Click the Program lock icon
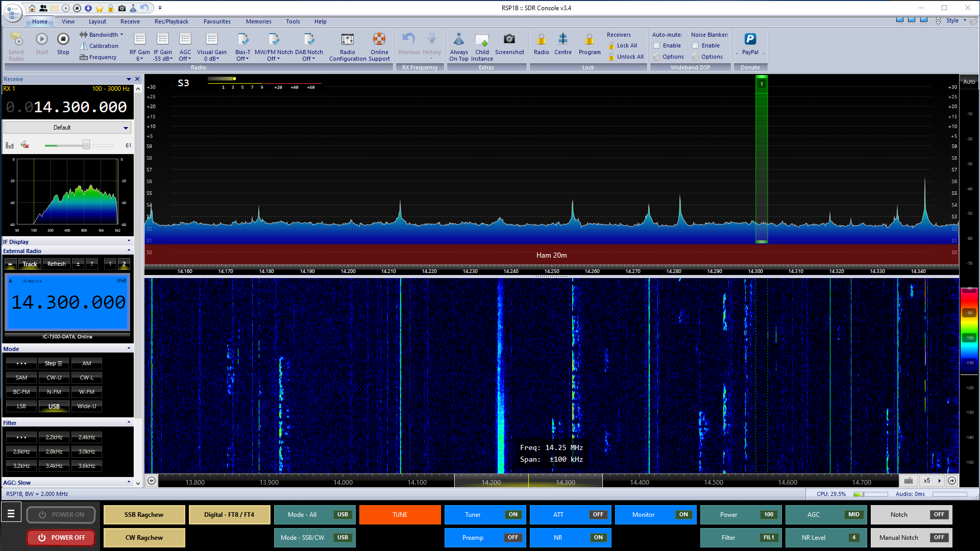 pyautogui.click(x=590, y=39)
